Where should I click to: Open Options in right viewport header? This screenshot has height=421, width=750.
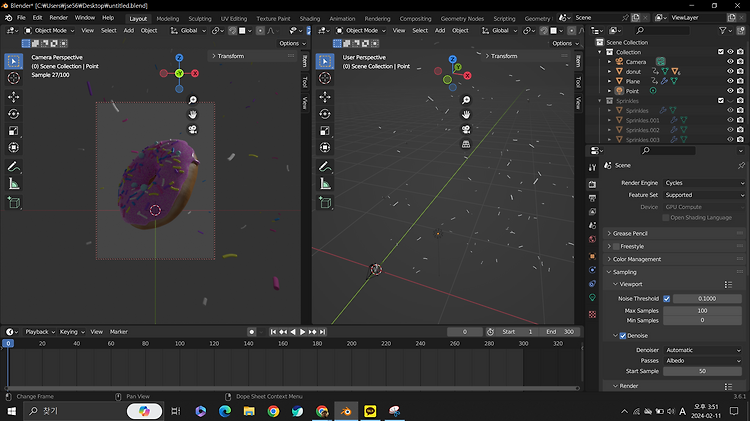pos(565,43)
